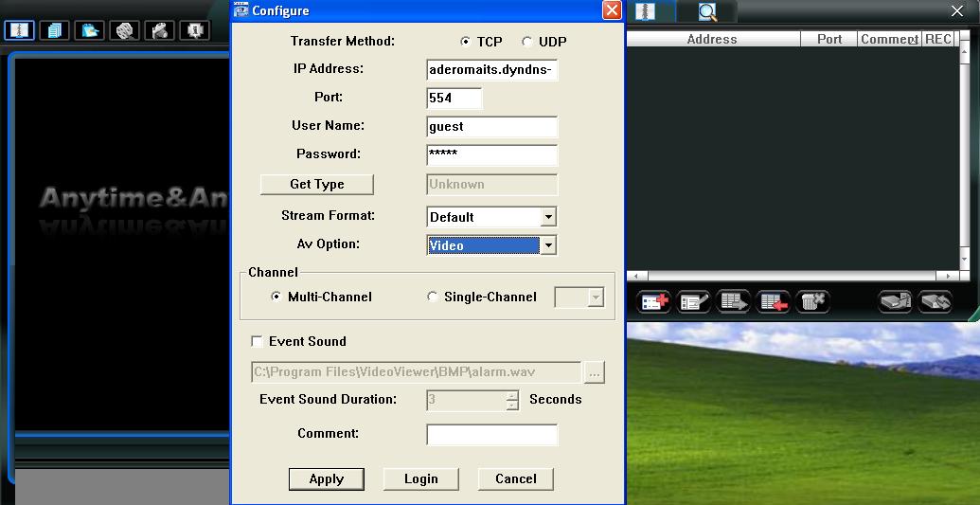The height and width of the screenshot is (505, 980).
Task: Sort by the Port column header
Action: tap(829, 39)
